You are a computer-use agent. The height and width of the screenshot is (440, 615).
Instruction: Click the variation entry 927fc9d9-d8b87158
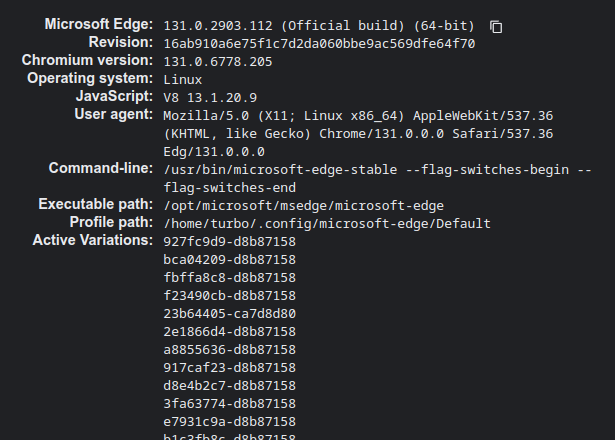[x=229, y=241]
